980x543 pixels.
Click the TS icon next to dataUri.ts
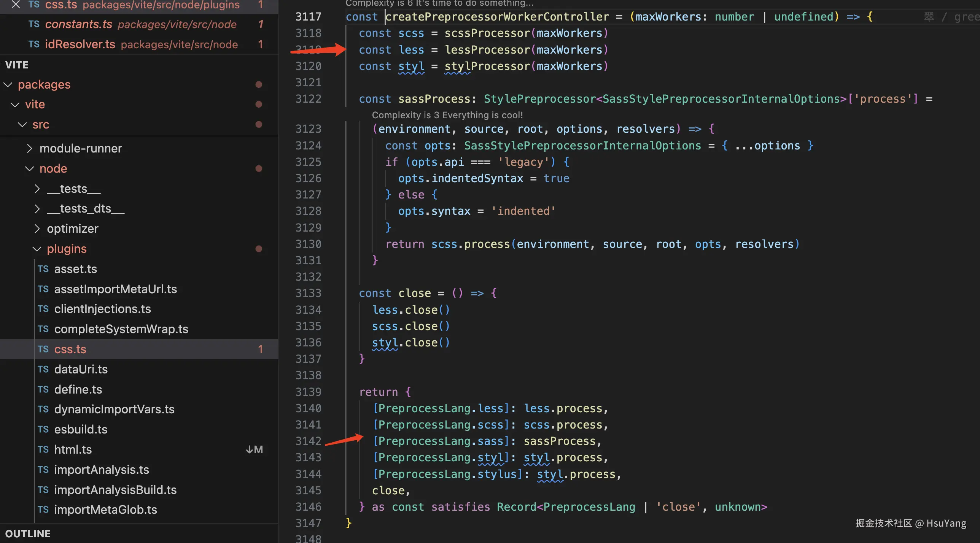coord(43,369)
